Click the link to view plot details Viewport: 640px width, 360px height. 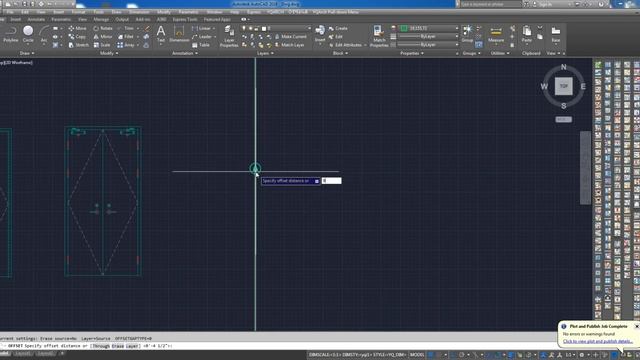pos(598,341)
